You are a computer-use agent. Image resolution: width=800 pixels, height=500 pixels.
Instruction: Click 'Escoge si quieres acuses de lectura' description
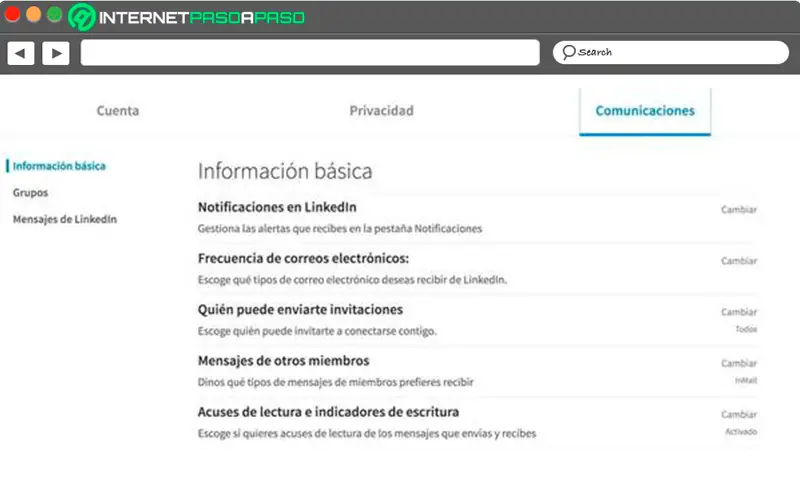[367, 434]
